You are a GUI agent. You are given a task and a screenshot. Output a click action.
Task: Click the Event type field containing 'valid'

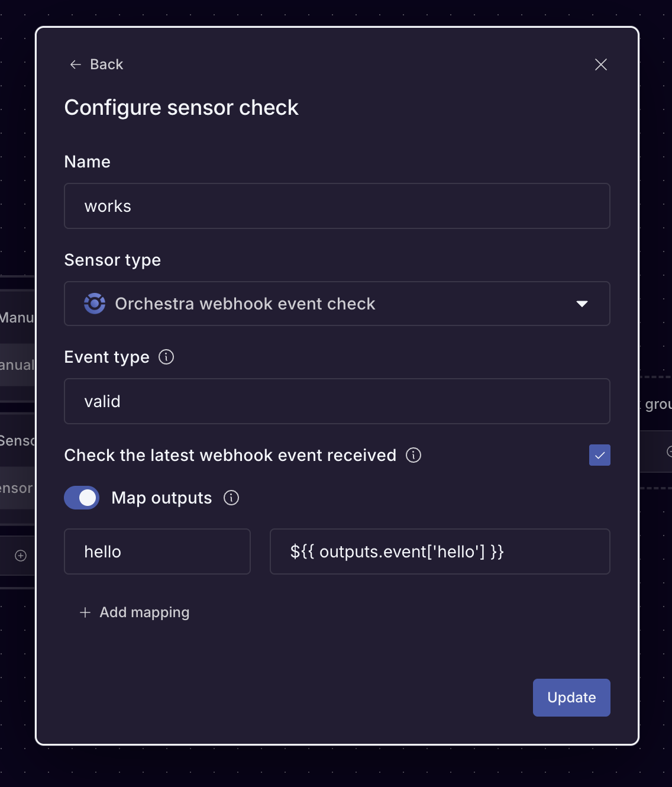click(x=337, y=401)
